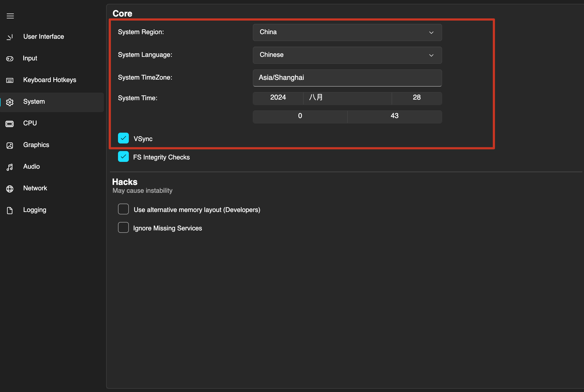Screen dimensions: 584x392
Task: Expand the System Language dropdown
Action: point(347,55)
